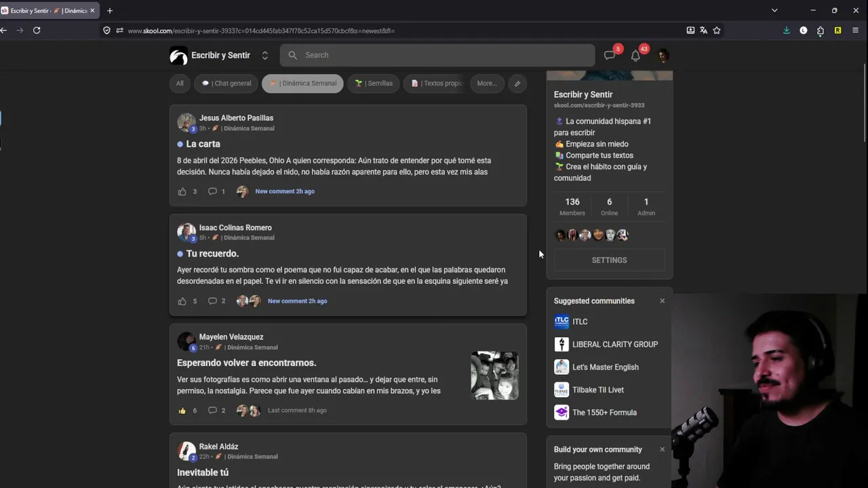
Task: Click the filter settings icon beside More
Action: point(517,83)
